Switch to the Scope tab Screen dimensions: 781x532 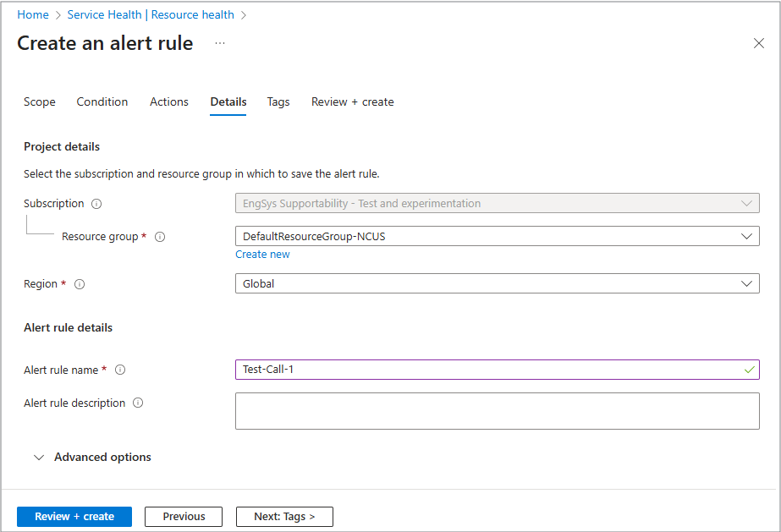pyautogui.click(x=40, y=102)
